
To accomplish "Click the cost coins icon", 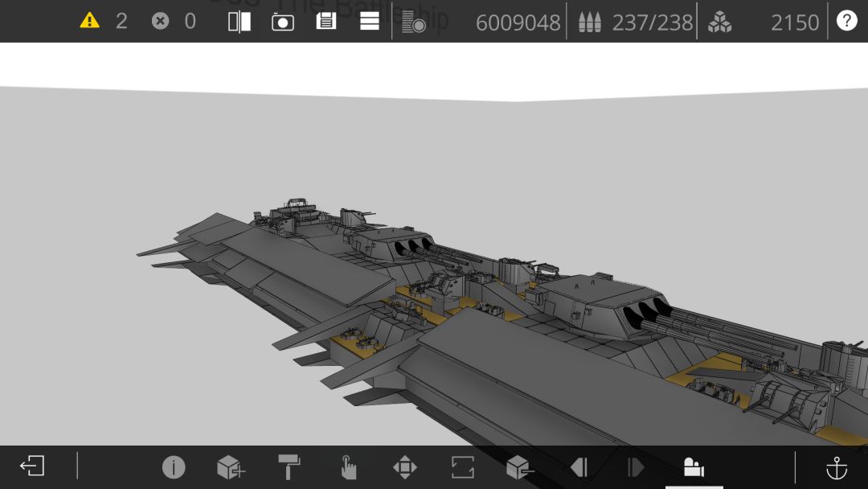I will tap(414, 23).
